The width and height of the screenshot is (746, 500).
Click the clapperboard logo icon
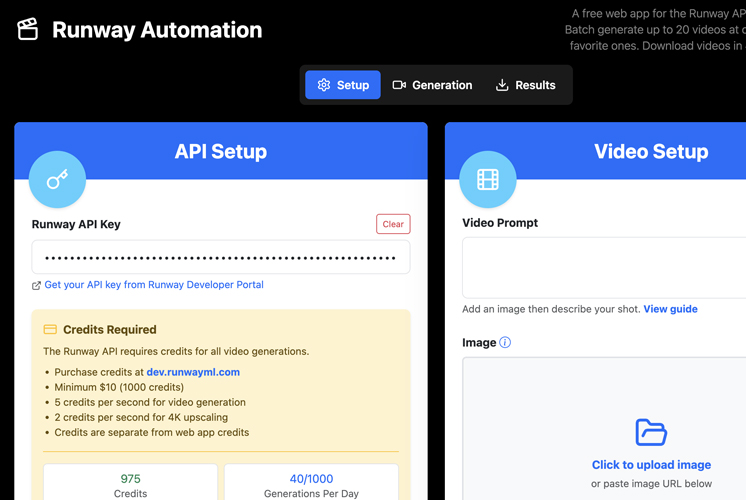(28, 30)
